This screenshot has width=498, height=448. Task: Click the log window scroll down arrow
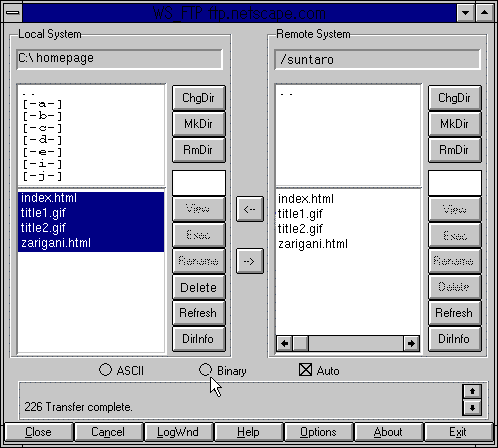click(472, 407)
